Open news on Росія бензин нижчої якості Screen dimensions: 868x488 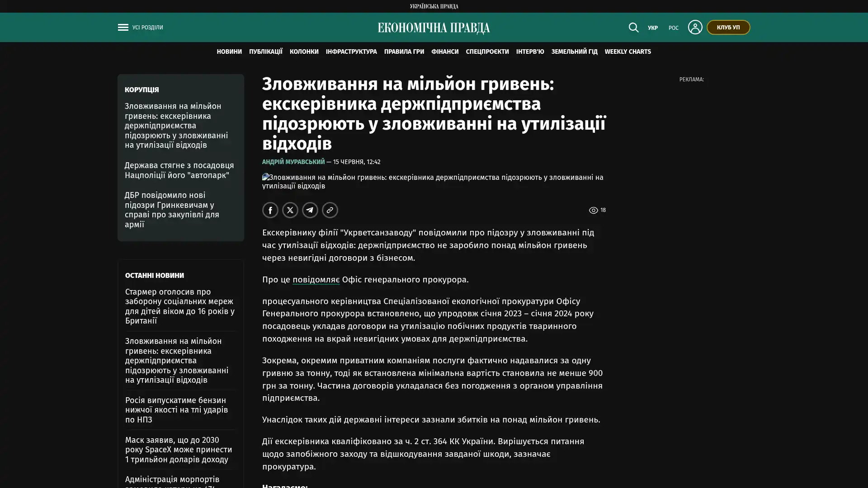(x=177, y=410)
